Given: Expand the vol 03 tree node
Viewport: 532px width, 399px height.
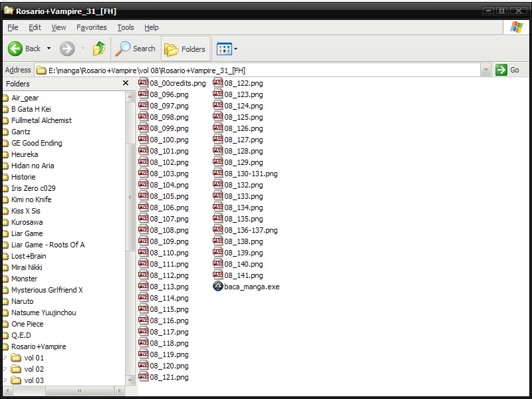Looking at the screenshot, I should 5,380.
